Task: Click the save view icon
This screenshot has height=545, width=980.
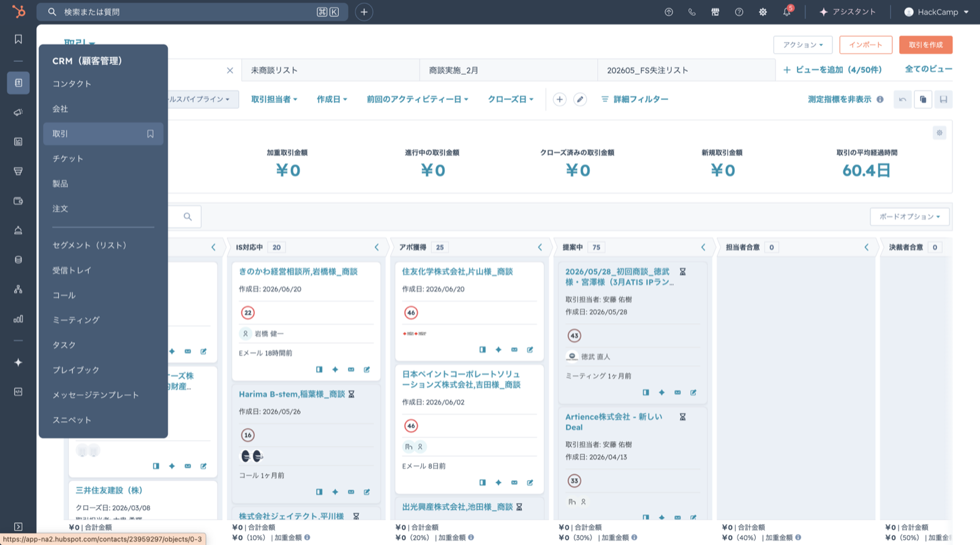Action: click(x=943, y=99)
